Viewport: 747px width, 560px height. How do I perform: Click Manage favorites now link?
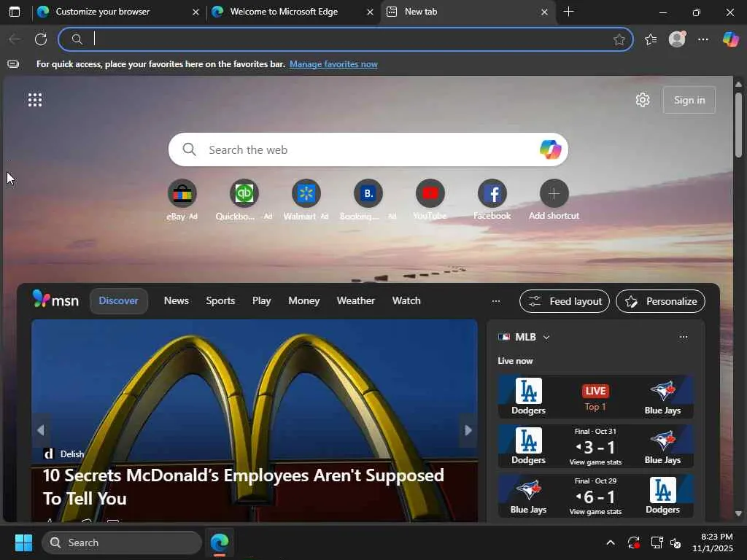point(333,64)
